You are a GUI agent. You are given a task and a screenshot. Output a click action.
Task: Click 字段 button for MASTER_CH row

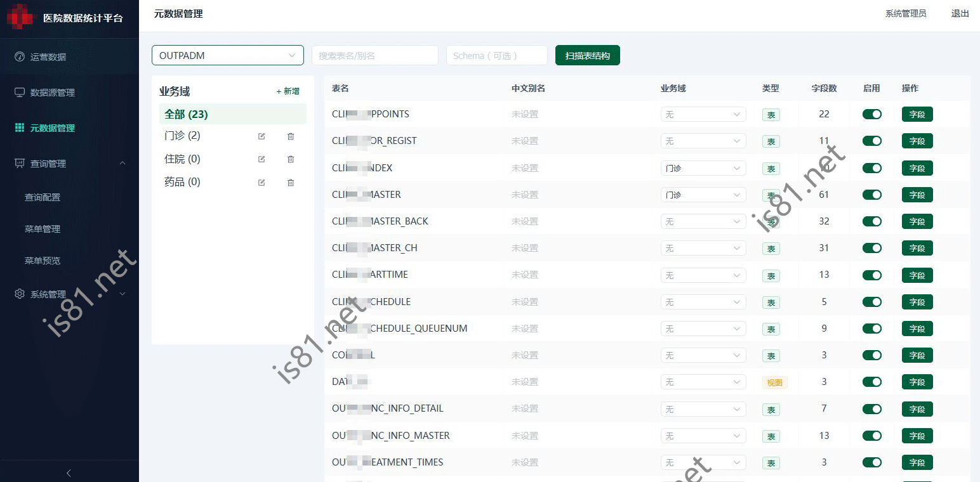[917, 248]
